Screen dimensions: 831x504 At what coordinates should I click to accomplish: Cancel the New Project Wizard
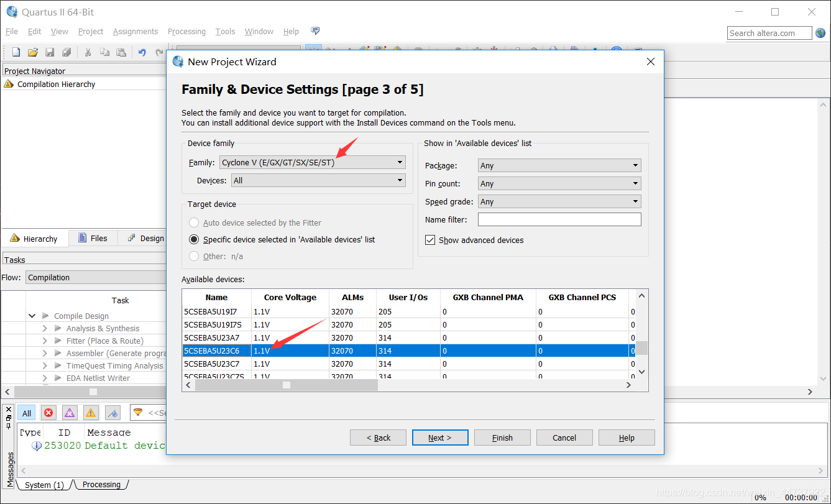[564, 438]
